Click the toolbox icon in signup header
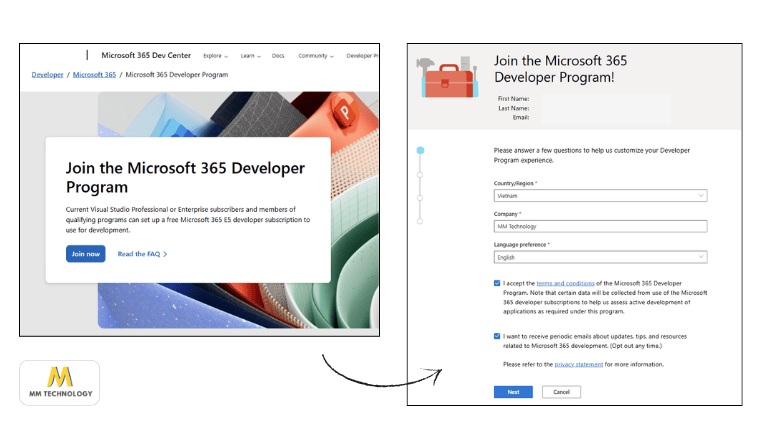Screen dimensions: 760x430 point(448,77)
